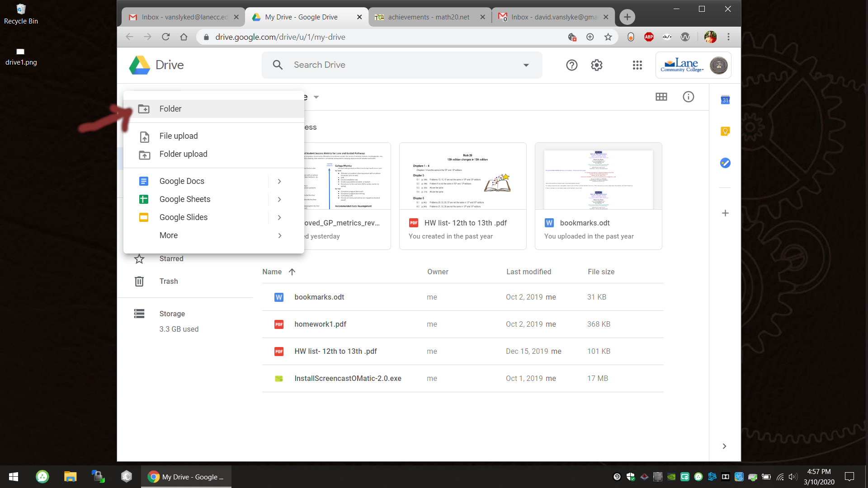
Task: Open the volume control in tray
Action: (x=793, y=477)
